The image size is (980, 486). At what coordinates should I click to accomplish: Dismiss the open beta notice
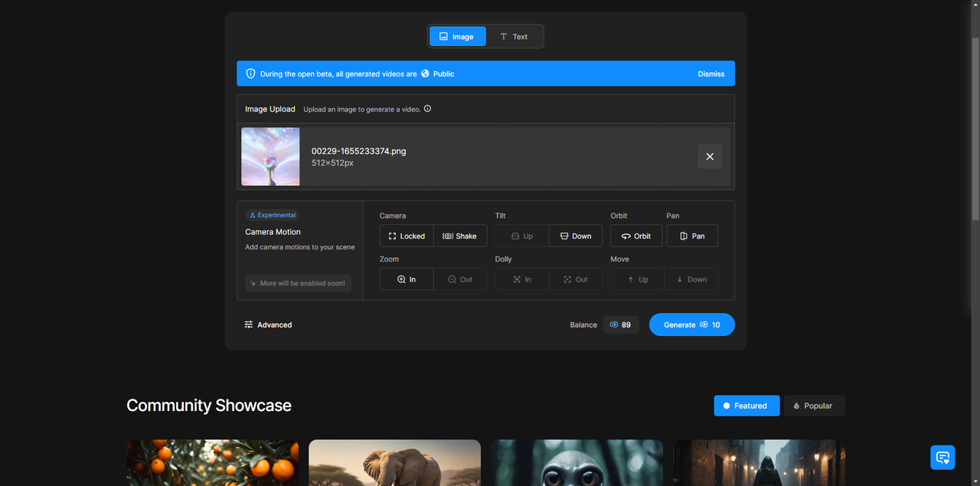coord(710,74)
